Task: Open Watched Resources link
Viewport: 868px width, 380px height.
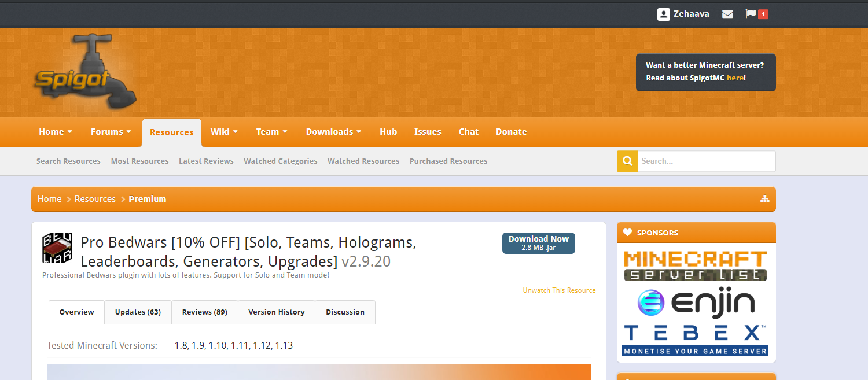Action: 363,161
